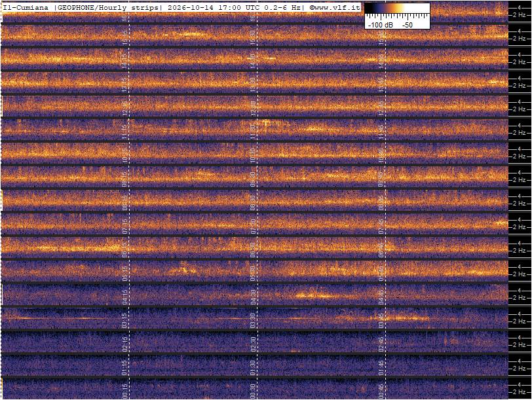Open the "©www.vlf.it" credit text
This screenshot has width=532, height=400.
335,7
